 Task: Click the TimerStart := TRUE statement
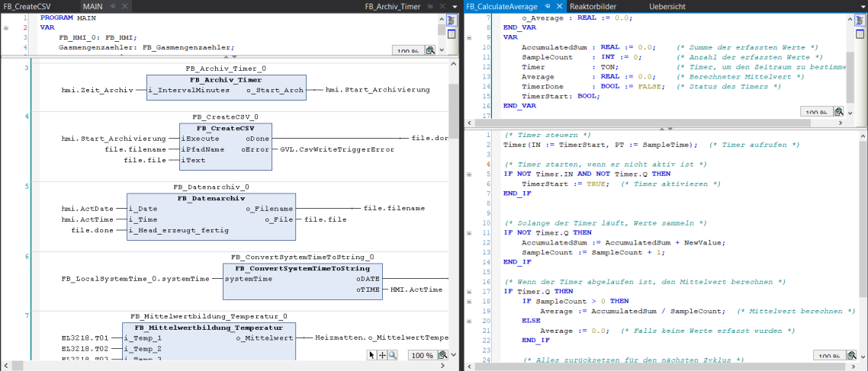point(564,184)
